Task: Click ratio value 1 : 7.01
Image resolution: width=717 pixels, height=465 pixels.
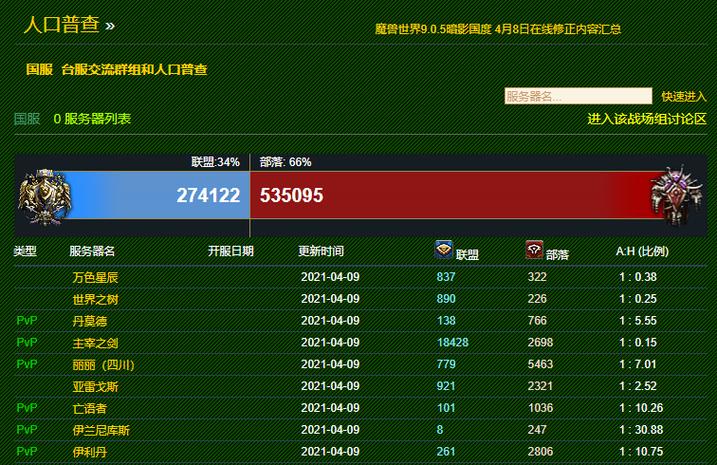Action: [638, 364]
